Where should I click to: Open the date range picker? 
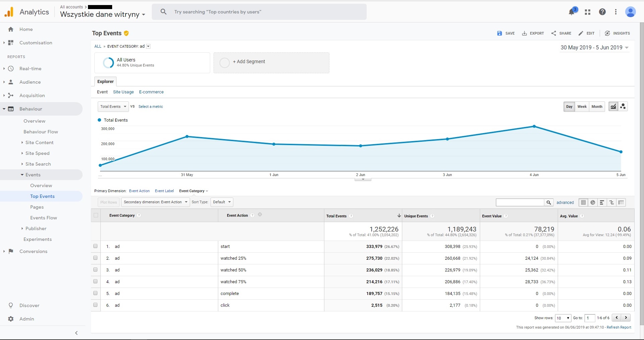pyautogui.click(x=594, y=48)
